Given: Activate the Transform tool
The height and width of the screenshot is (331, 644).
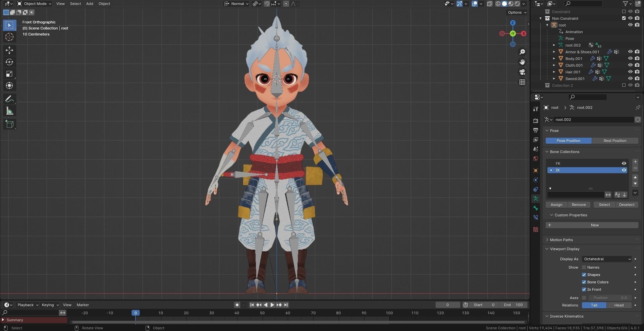Looking at the screenshot, I should pyautogui.click(x=9, y=85).
